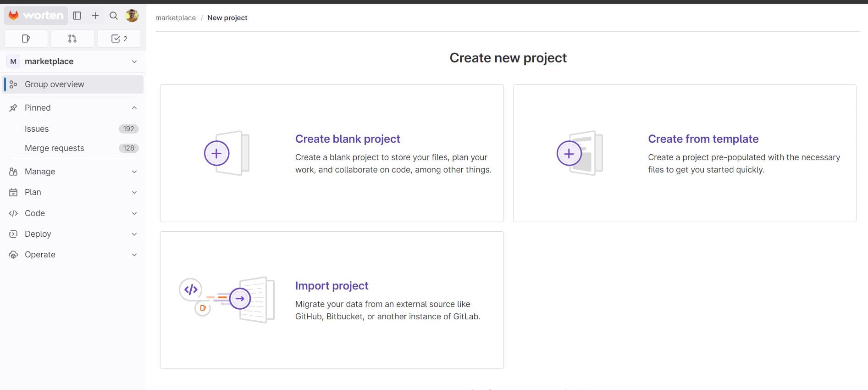
Task: Collapse the Pinned section
Action: 134,108
